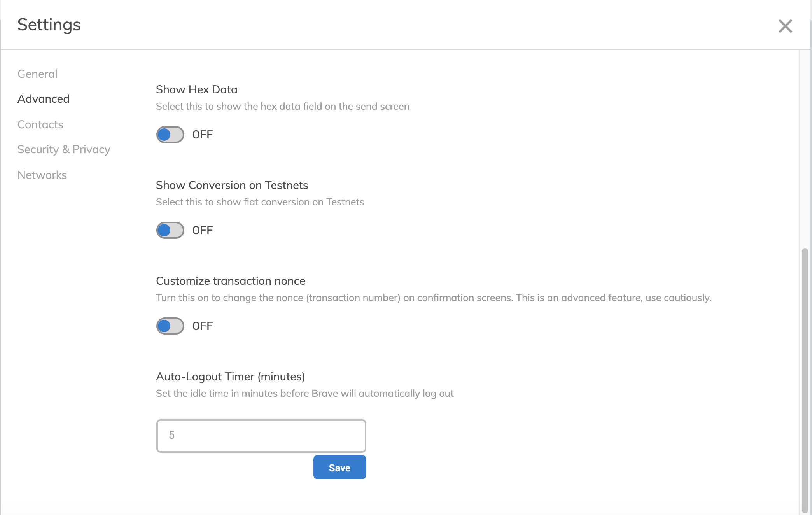The width and height of the screenshot is (812, 515).
Task: Turn on Customize transaction nonce switch
Action: (x=170, y=326)
